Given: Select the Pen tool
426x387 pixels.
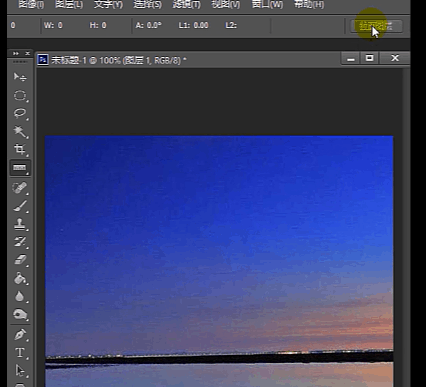Looking at the screenshot, I should (20, 335).
